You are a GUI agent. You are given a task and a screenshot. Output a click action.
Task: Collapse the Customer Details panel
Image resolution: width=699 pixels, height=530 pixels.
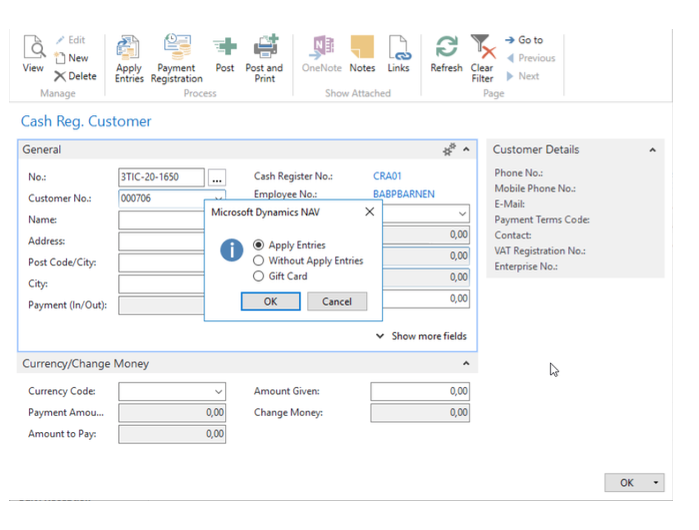coord(652,150)
